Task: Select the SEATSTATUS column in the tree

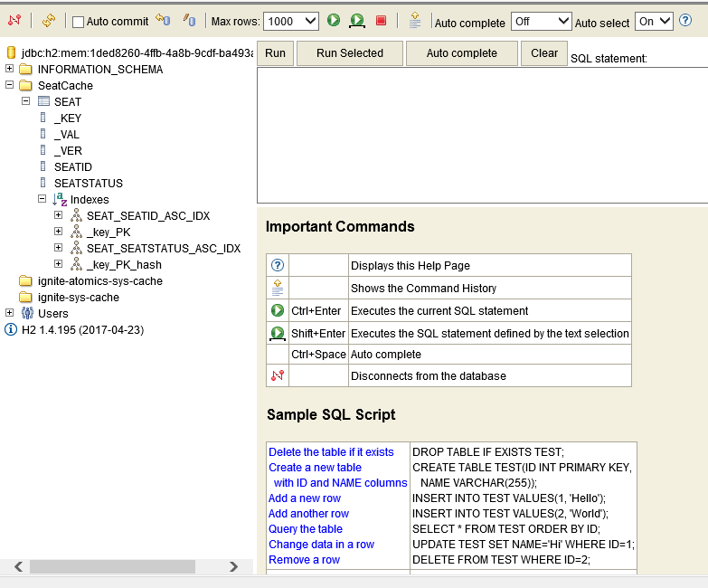Action: 88,184
